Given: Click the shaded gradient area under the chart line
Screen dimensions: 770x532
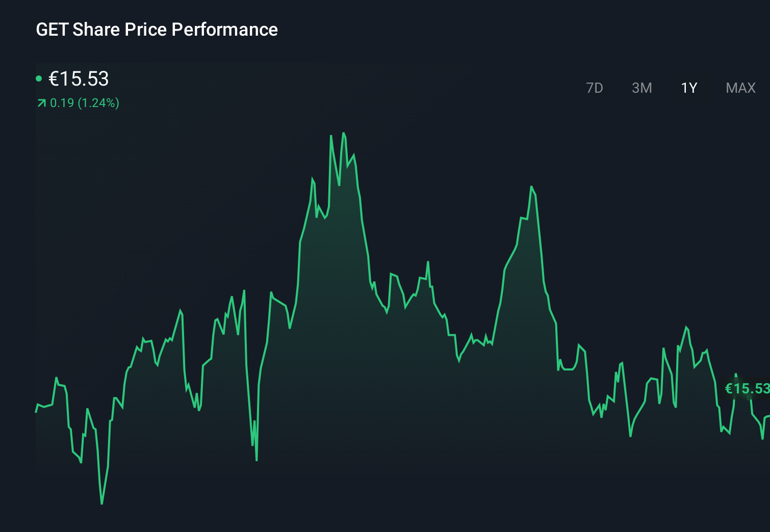Looking at the screenshot, I should click(x=337, y=306).
